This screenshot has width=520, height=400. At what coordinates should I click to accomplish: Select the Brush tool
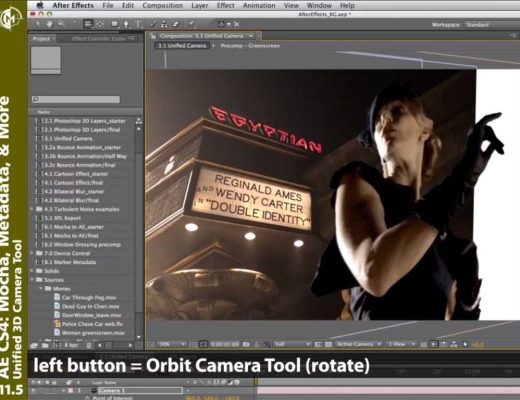[153, 24]
